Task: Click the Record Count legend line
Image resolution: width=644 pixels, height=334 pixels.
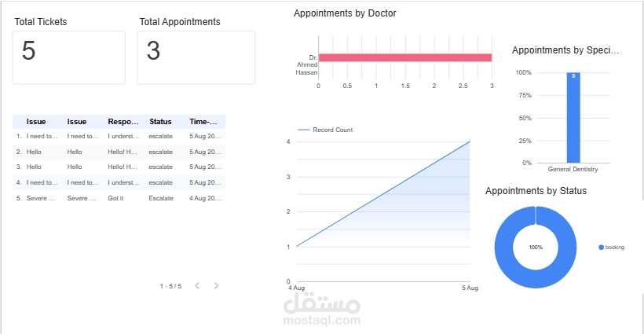Action: point(303,130)
